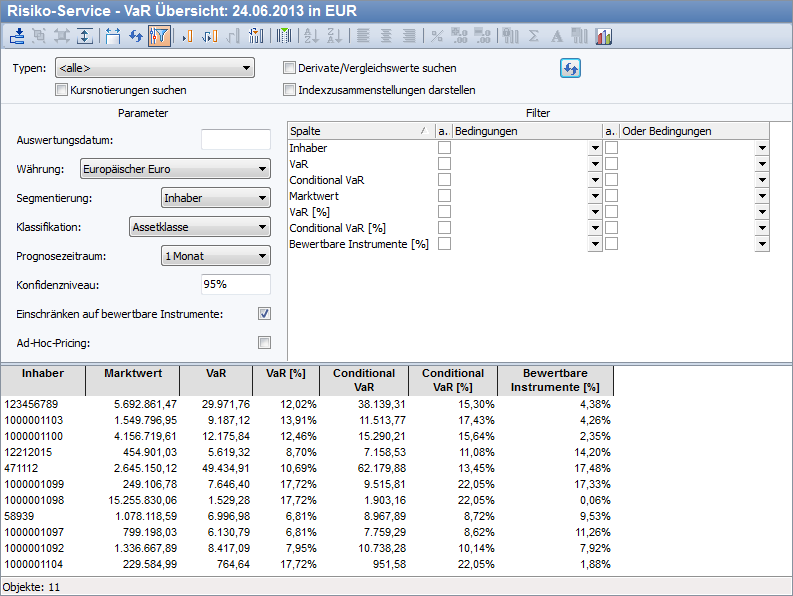Click the blue refresh button beside Derivate
The height and width of the screenshot is (596, 793).
tap(570, 68)
